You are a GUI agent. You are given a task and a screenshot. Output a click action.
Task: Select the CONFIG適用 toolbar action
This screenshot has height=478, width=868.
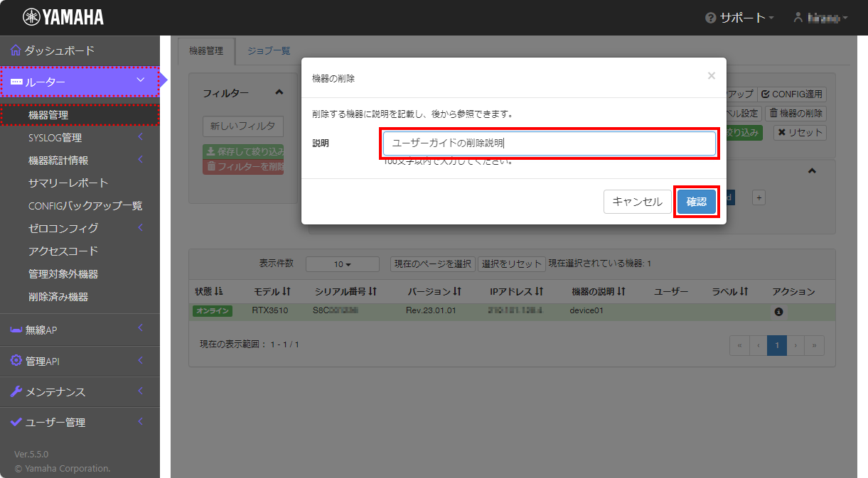(791, 94)
